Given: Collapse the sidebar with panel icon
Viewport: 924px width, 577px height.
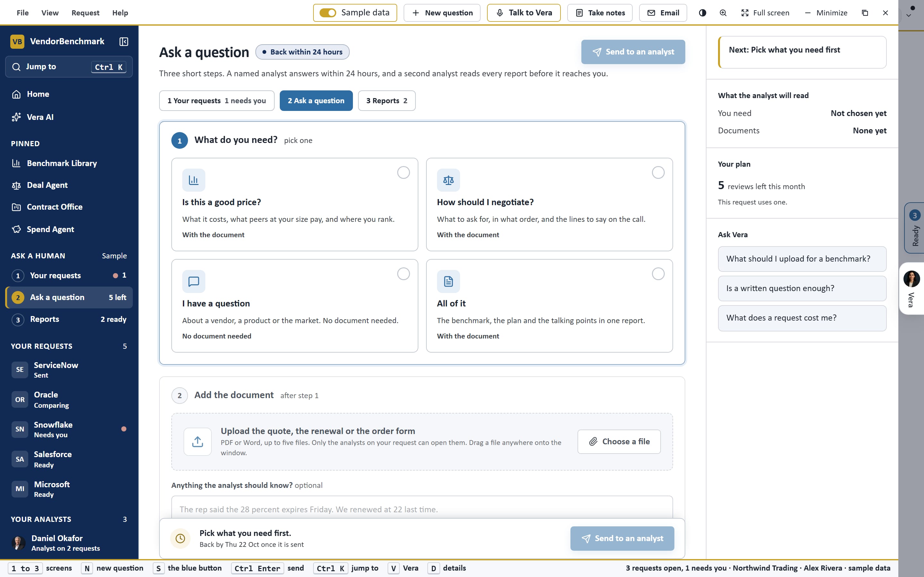Looking at the screenshot, I should 124,42.
